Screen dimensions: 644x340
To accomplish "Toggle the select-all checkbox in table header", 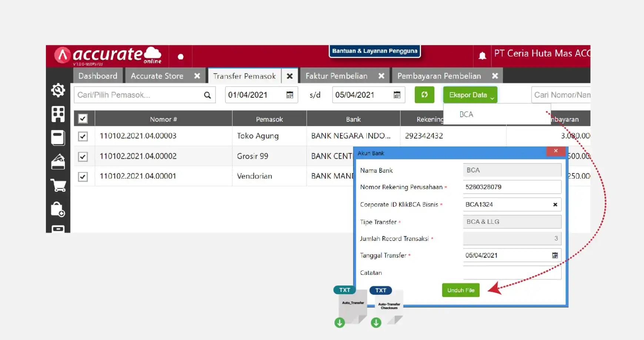I will 83,119.
